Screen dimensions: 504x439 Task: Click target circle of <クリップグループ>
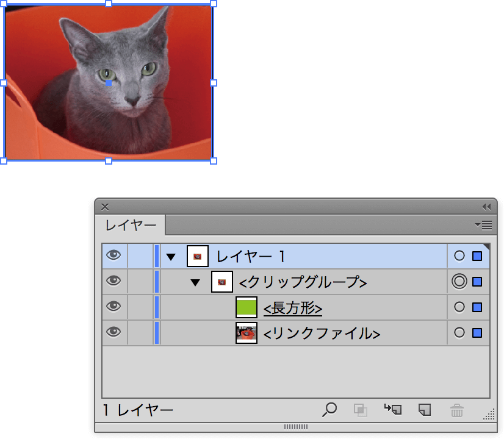click(x=459, y=281)
